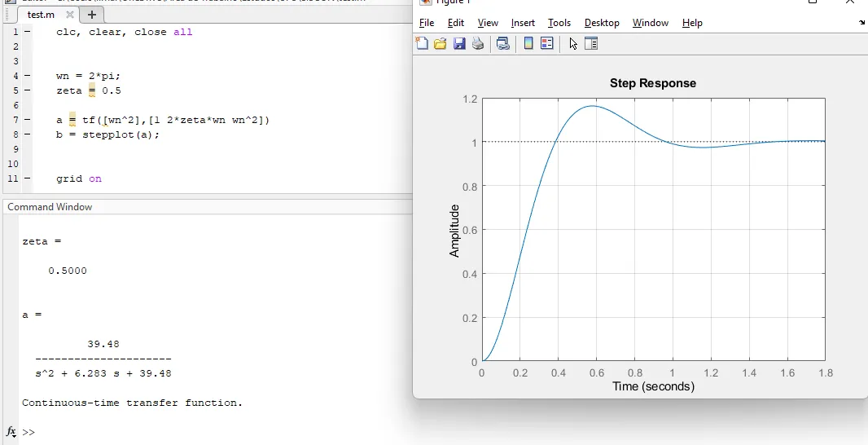Click the New Figure toolbar icon
This screenshot has height=445, width=868.
pyautogui.click(x=422, y=44)
